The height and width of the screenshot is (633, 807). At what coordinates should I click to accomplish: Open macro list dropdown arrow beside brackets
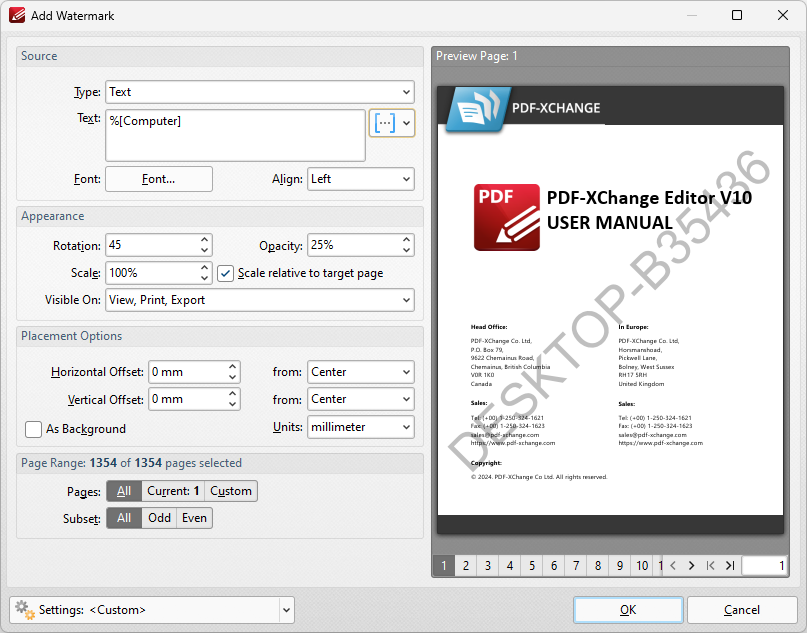coord(407,123)
